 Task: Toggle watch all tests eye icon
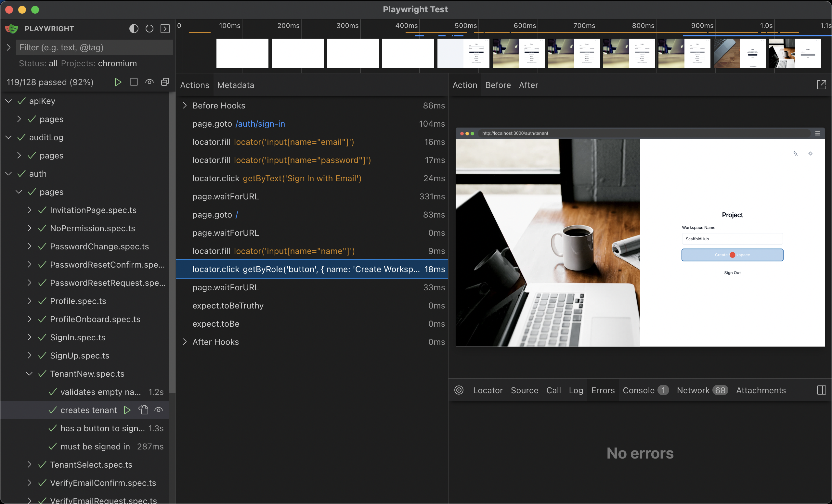149,82
